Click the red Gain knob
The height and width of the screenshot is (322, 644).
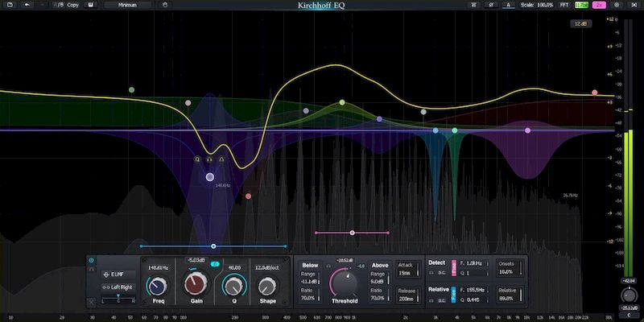196,284
